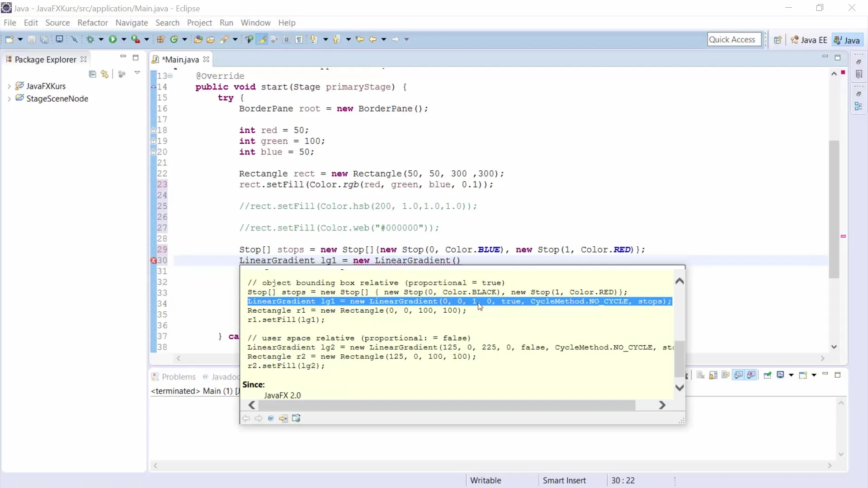The image size is (868, 488).
Task: Click the Next Annotation icon
Action: (314, 39)
